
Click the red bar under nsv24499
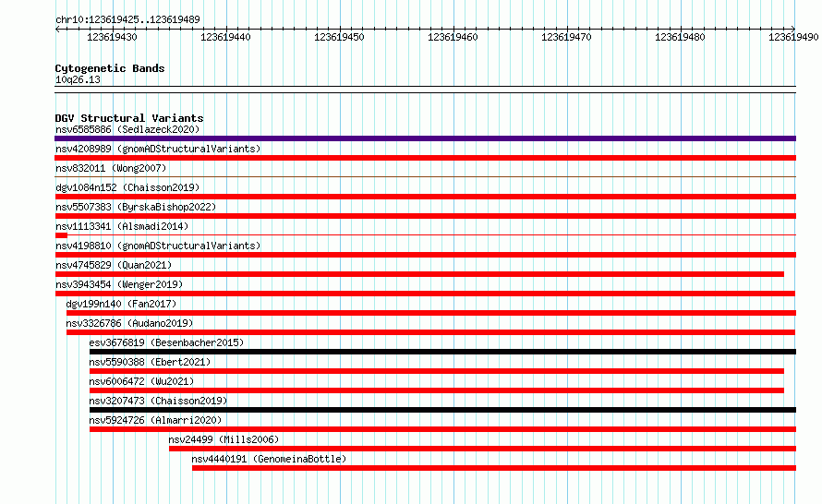click(482, 449)
